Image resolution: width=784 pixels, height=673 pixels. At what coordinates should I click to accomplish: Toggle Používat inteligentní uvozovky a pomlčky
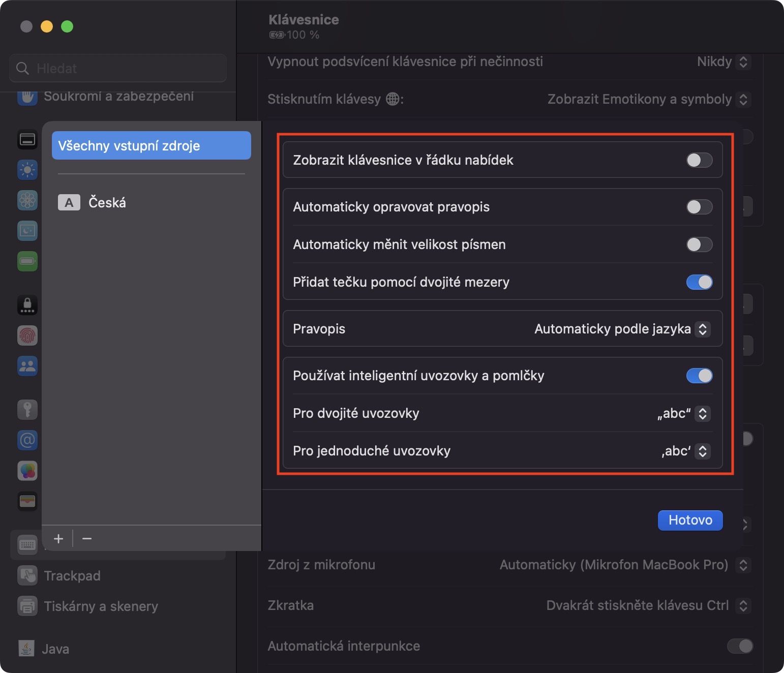[x=699, y=376]
